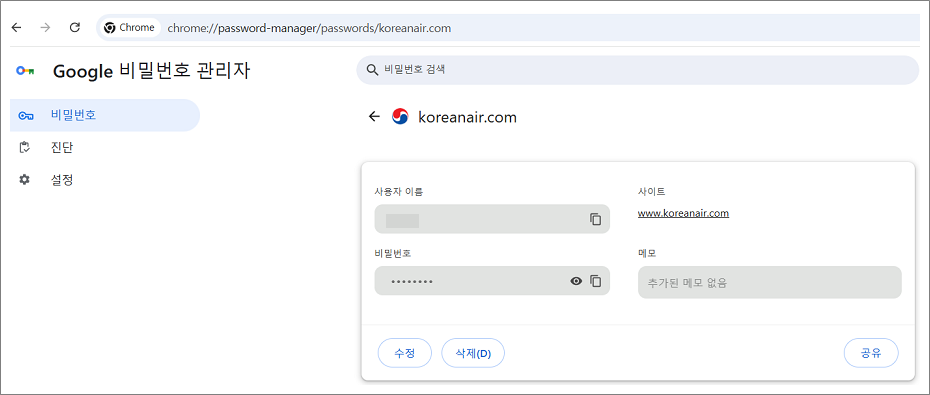Open the www.koreanair.com site link
This screenshot has width=930, height=395.
coord(683,214)
